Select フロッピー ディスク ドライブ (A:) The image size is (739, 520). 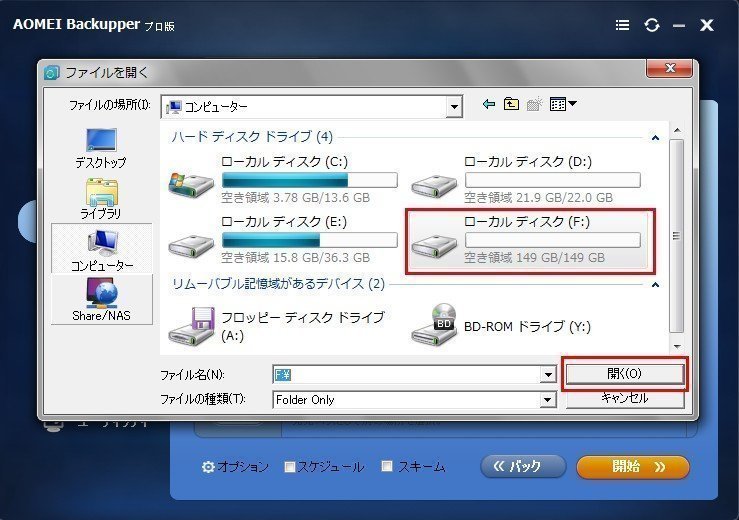[x=278, y=326]
